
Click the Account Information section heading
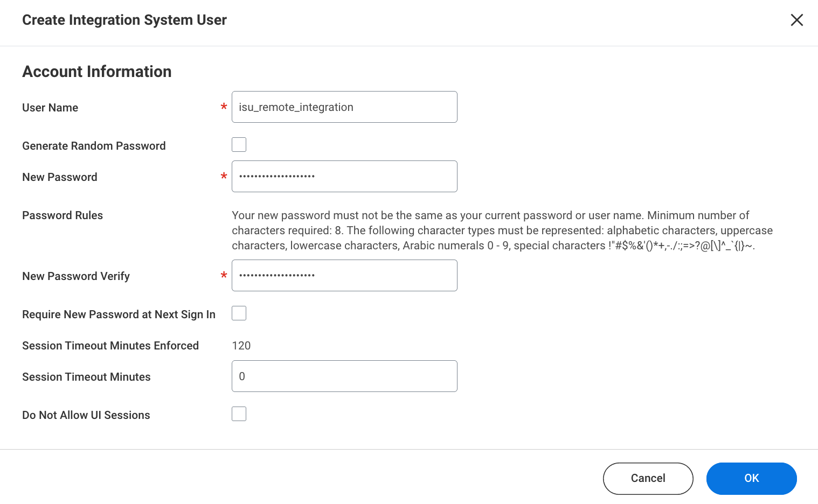click(x=96, y=71)
